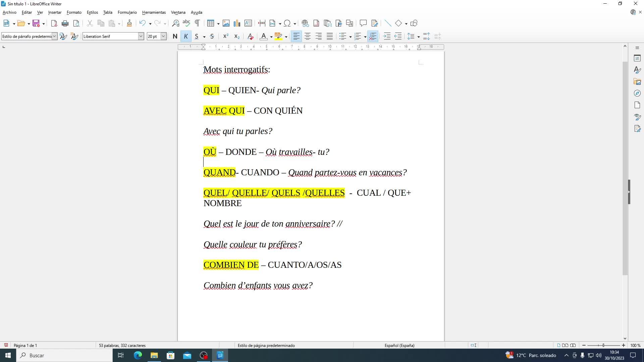Viewport: 644px width, 362px height.
Task: Toggle italic formatting button K
Action: (x=186, y=37)
